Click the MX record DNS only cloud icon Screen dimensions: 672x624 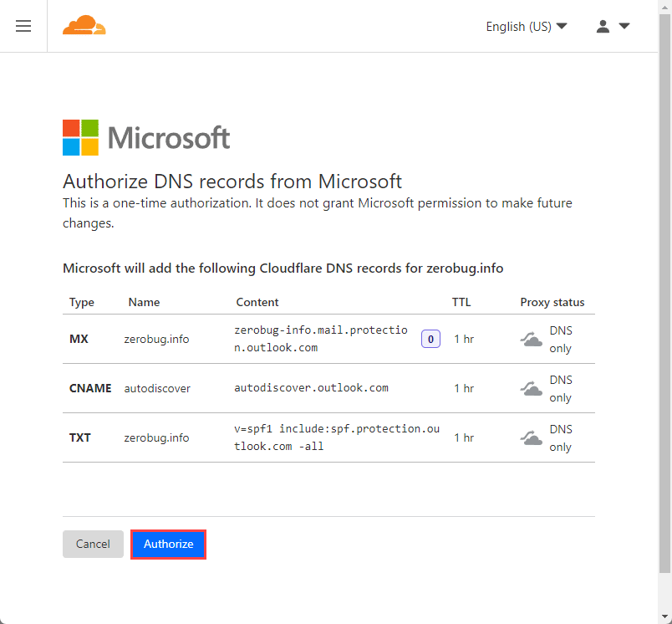pyautogui.click(x=532, y=340)
